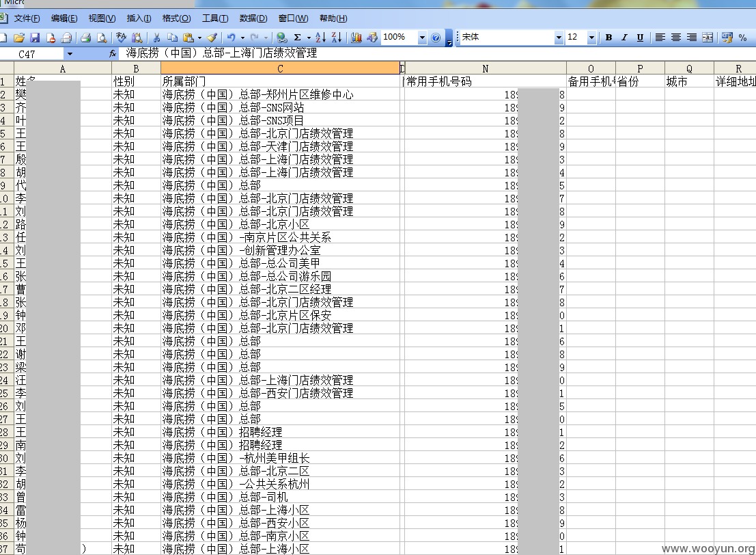
Task: Select column B header
Action: coord(136,68)
